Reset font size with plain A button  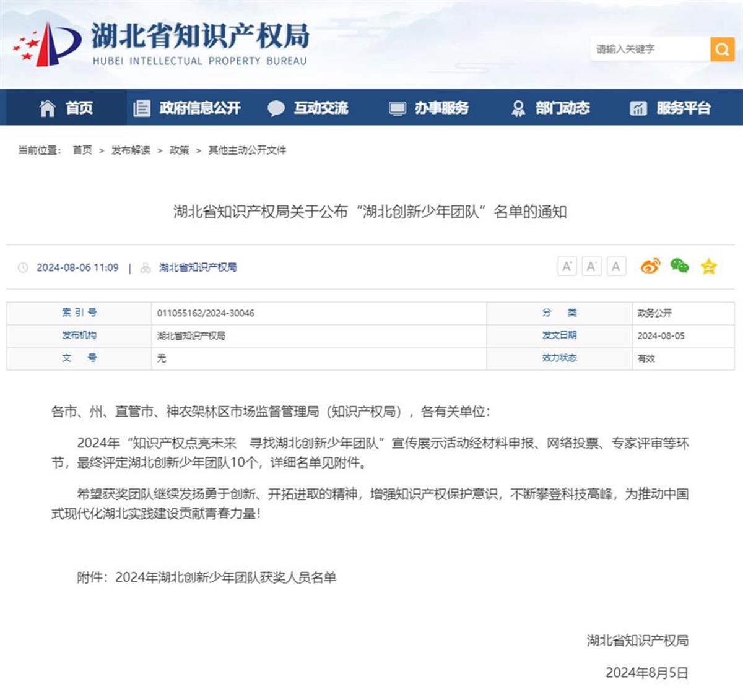pyautogui.click(x=615, y=267)
